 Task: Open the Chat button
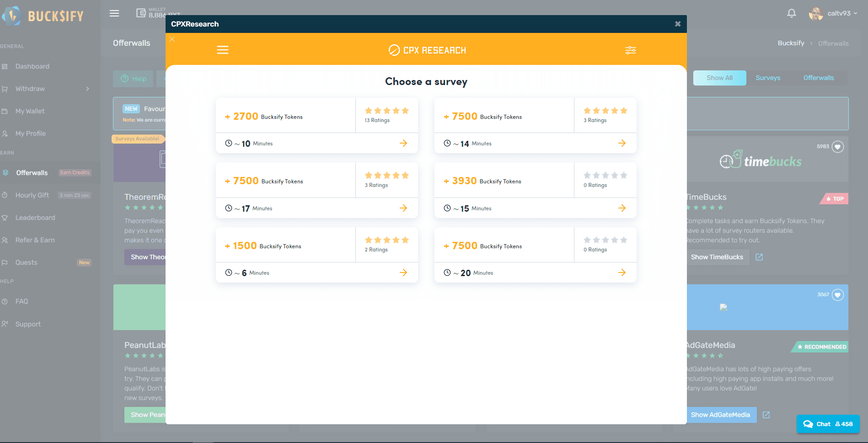click(x=828, y=424)
